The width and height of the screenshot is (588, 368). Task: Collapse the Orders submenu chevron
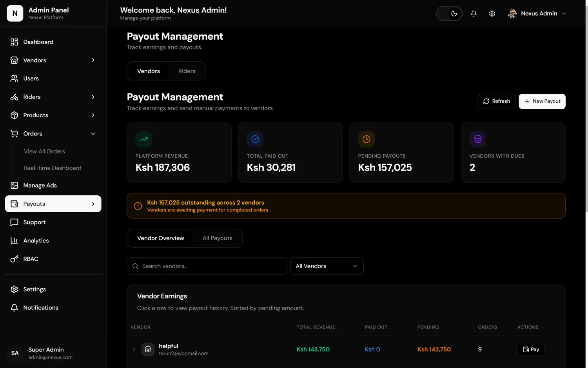coord(93,133)
